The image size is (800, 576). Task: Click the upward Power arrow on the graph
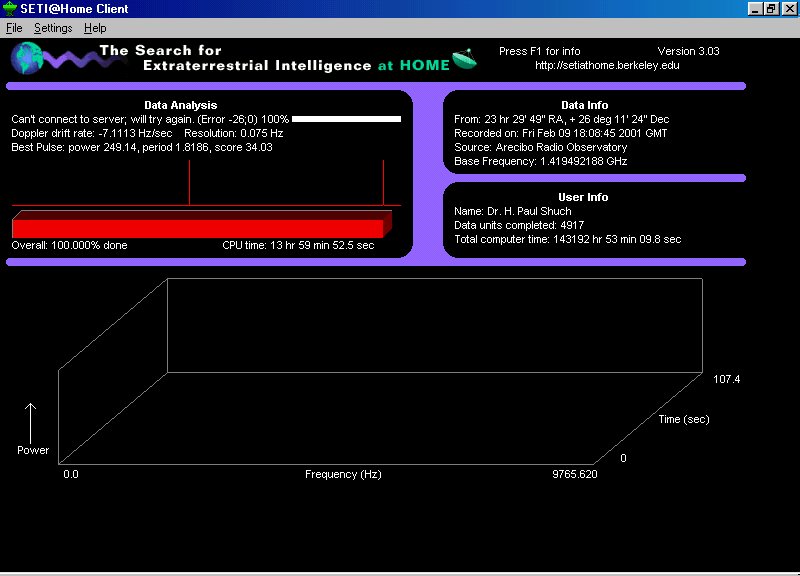click(x=31, y=423)
